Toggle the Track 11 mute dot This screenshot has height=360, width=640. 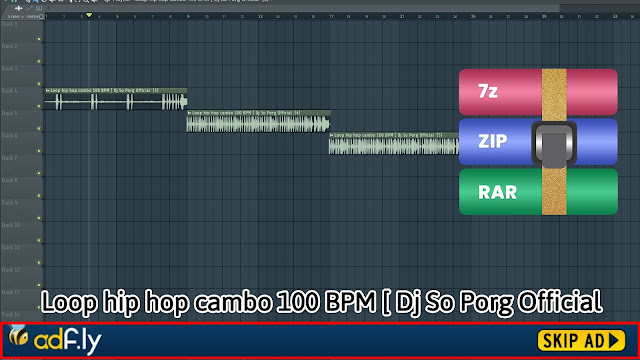pyautogui.click(x=39, y=262)
